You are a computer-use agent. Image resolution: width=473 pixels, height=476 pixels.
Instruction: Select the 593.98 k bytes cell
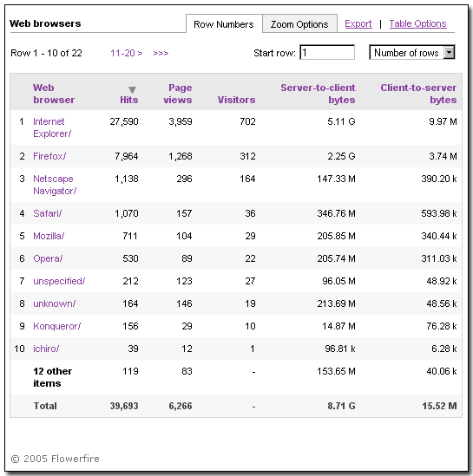click(x=439, y=213)
